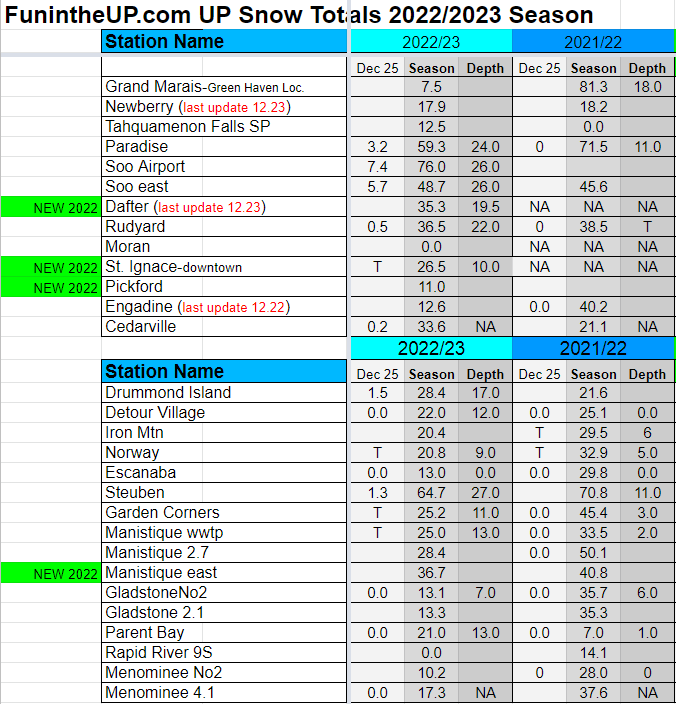Select Rapid River 9S 2021/22 value 14.1

[x=593, y=652]
